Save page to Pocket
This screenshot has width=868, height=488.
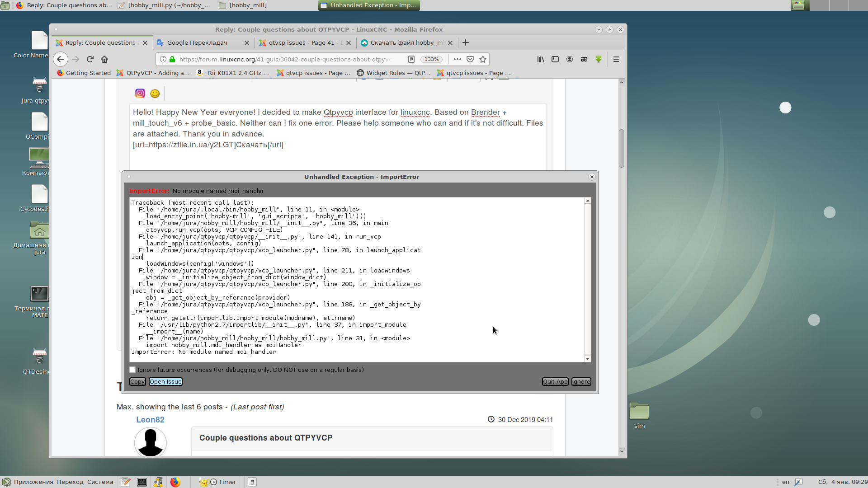tap(470, 59)
